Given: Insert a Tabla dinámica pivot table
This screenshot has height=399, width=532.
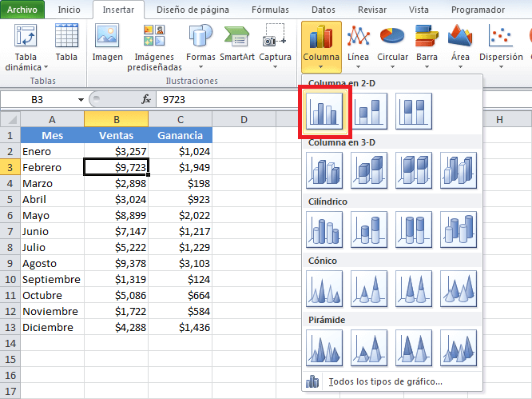Looking at the screenshot, I should pos(26,47).
